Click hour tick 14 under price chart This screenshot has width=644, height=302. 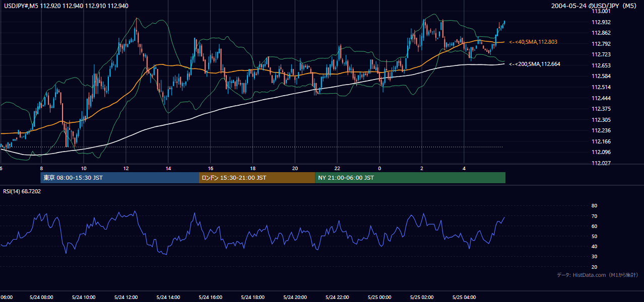(x=168, y=168)
